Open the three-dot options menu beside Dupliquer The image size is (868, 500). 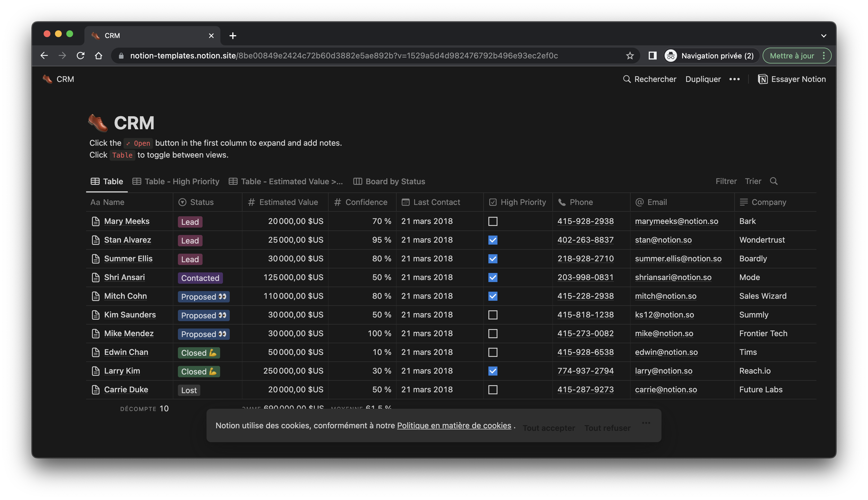[x=735, y=79]
